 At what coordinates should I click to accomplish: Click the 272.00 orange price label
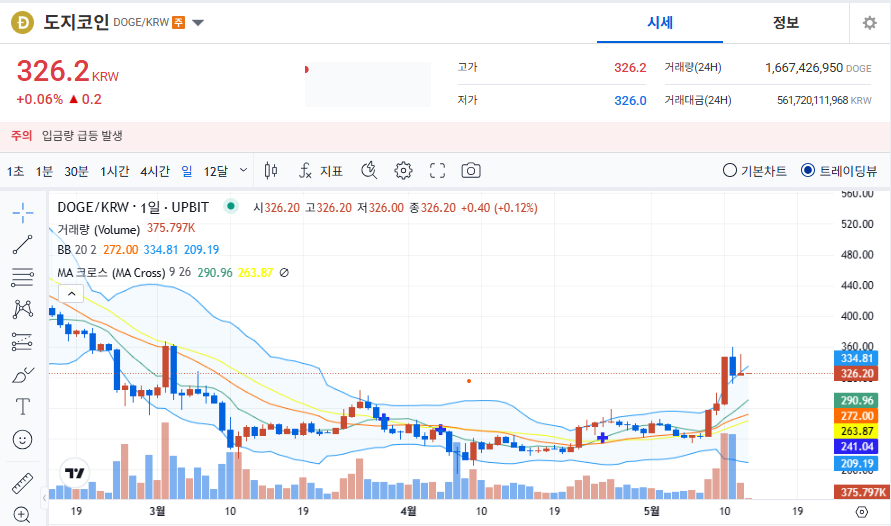click(856, 416)
